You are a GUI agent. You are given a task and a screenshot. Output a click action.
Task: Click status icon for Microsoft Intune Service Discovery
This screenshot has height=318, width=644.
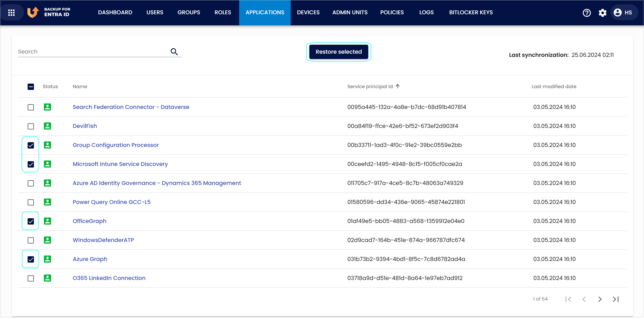[47, 164]
